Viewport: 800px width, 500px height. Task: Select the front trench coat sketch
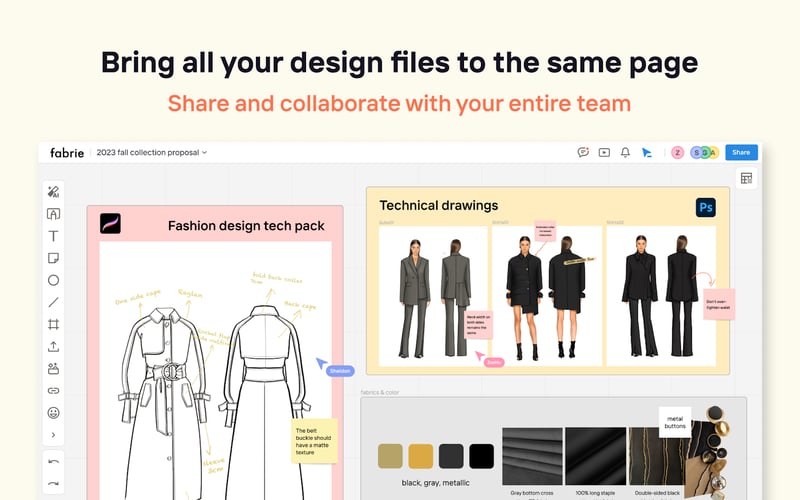point(164,403)
